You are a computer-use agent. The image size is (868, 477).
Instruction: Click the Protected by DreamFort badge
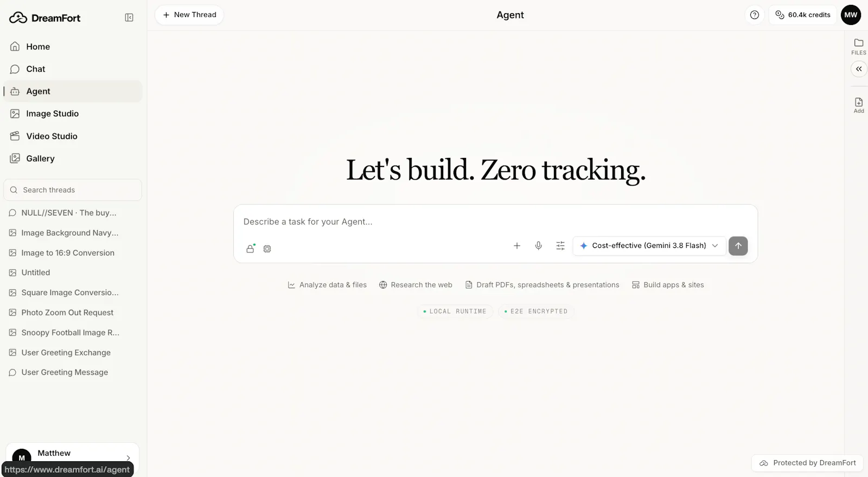[807, 463]
